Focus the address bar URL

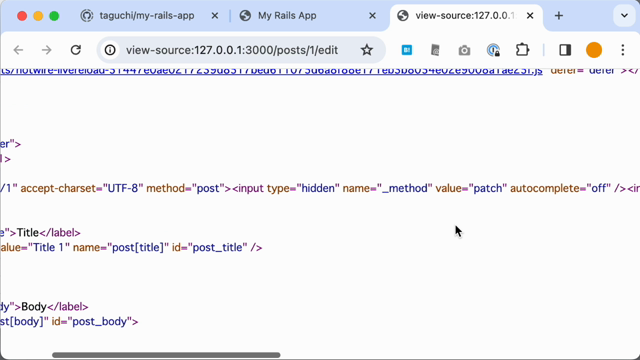click(232, 50)
